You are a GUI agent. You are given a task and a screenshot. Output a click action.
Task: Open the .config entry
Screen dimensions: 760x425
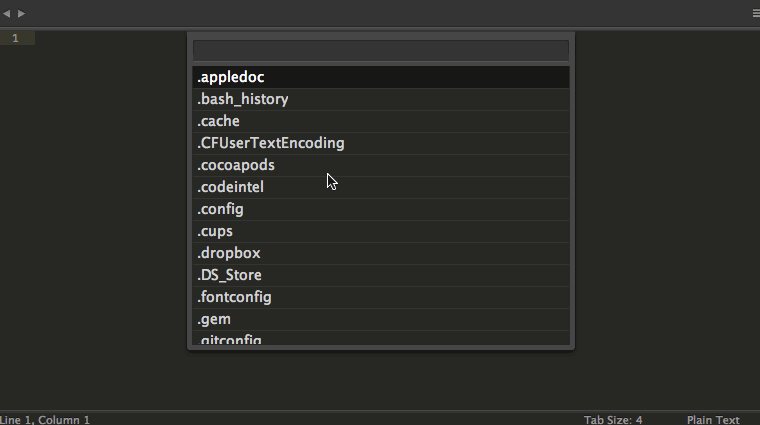pyautogui.click(x=381, y=209)
